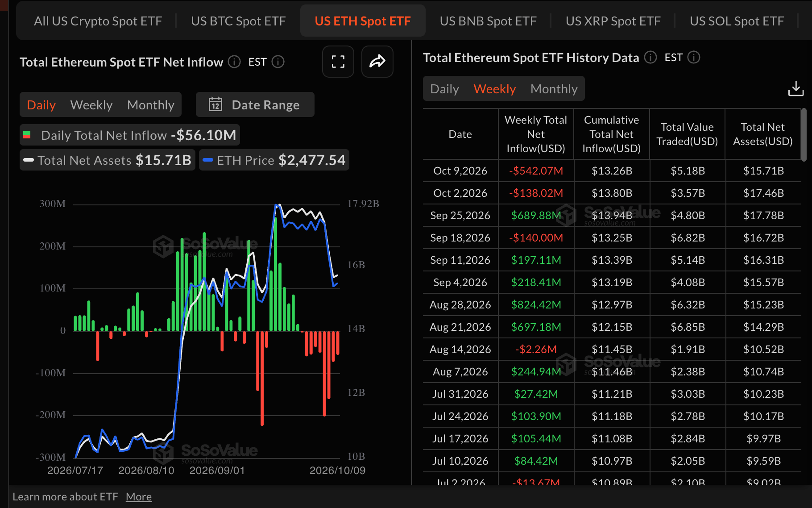
Task: Click the calendar icon in Date Range
Action: [x=215, y=104]
